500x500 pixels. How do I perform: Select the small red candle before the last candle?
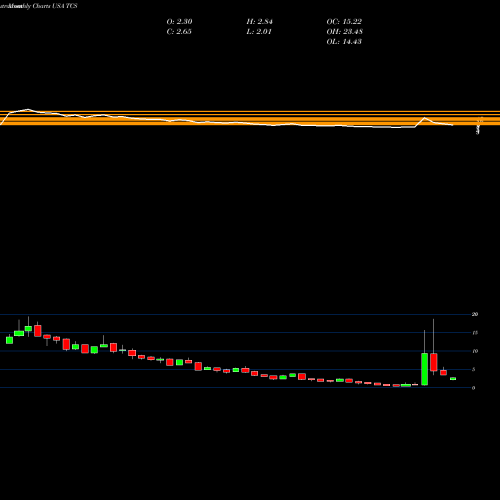(x=443, y=372)
